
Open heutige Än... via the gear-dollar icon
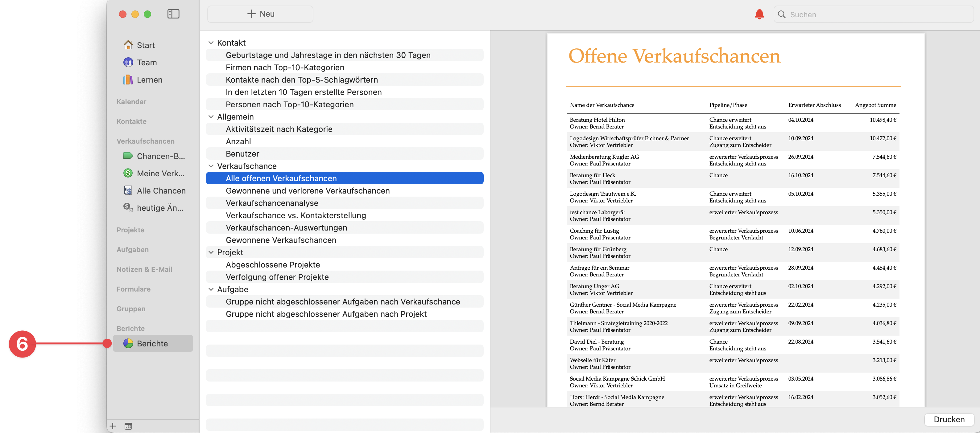tap(128, 208)
